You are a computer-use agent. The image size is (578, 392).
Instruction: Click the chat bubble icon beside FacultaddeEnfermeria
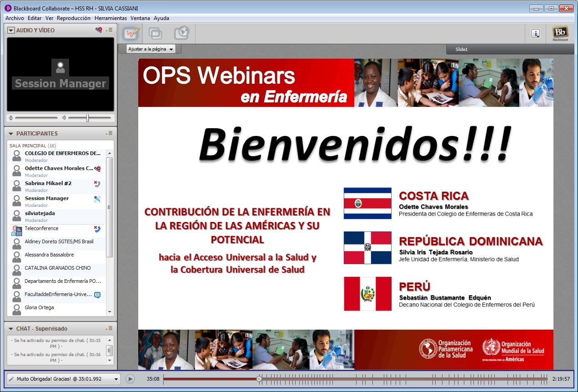tap(97, 295)
